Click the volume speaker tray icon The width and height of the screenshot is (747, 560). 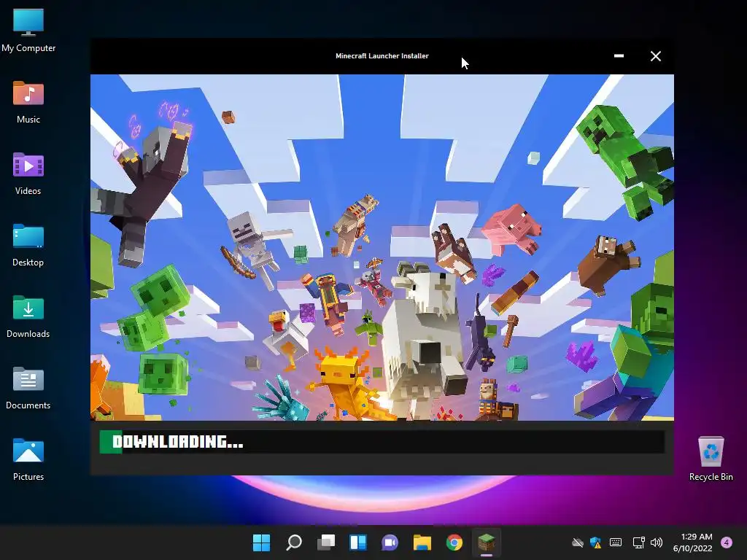657,542
